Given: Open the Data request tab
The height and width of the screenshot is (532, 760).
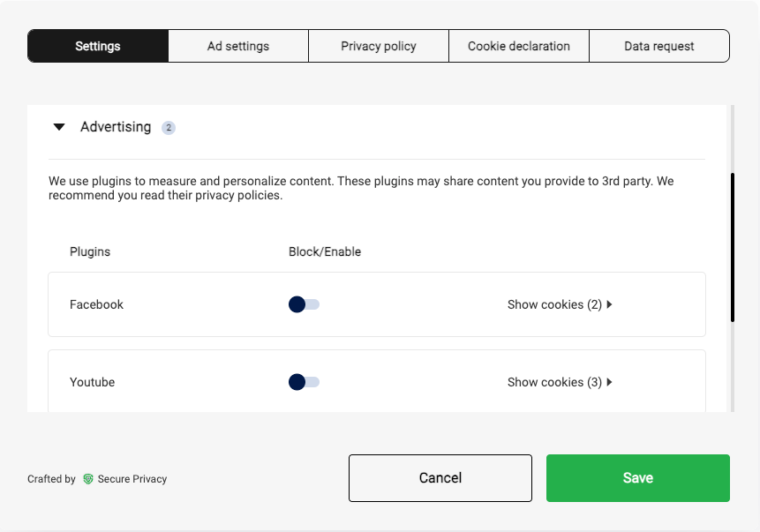Looking at the screenshot, I should point(658,46).
